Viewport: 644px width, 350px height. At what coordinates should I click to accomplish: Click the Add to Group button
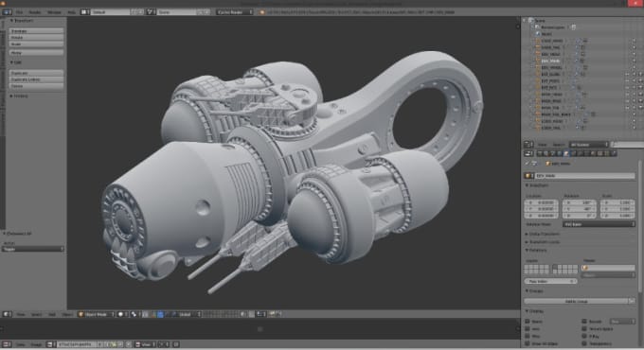[576, 301]
